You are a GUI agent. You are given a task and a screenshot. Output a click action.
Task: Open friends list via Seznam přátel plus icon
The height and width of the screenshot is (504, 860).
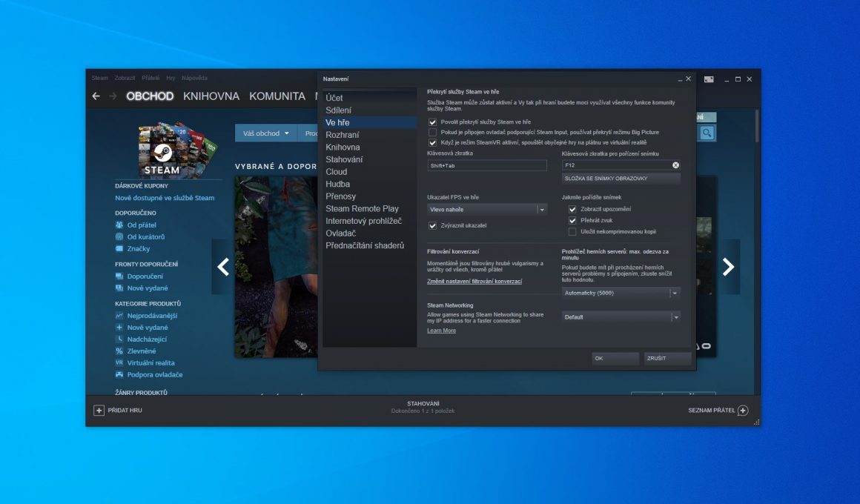coord(742,410)
